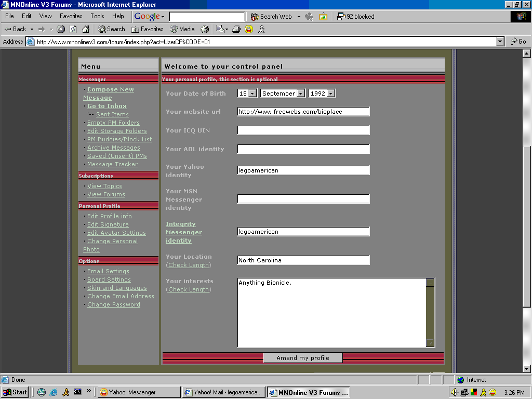Click the Search Web icon on Google toolbar
The image size is (532, 399).
pyautogui.click(x=254, y=16)
